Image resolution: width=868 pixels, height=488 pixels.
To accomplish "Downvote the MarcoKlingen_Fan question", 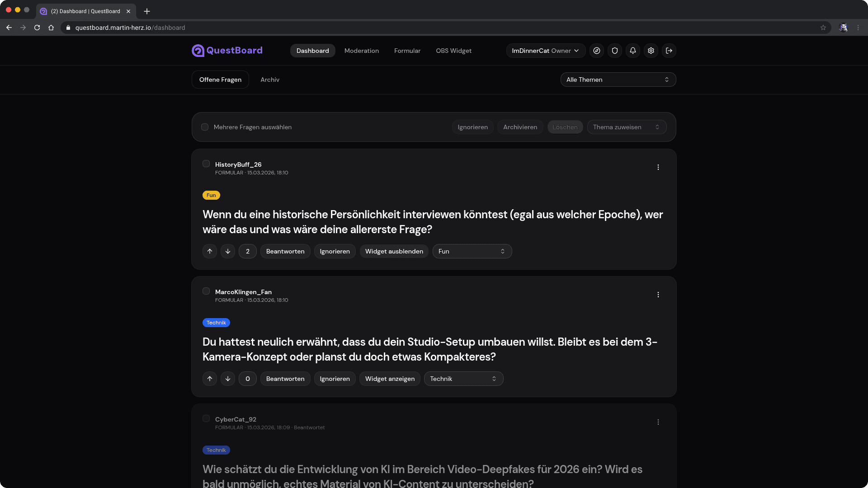I will (x=227, y=379).
